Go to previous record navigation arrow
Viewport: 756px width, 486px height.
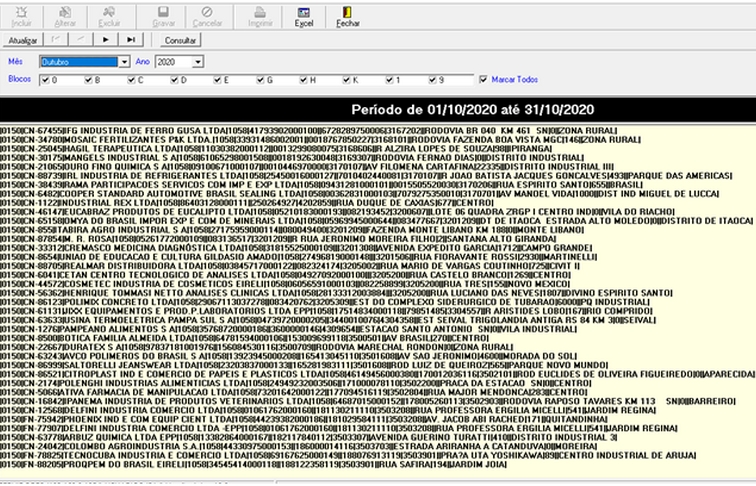(x=81, y=40)
